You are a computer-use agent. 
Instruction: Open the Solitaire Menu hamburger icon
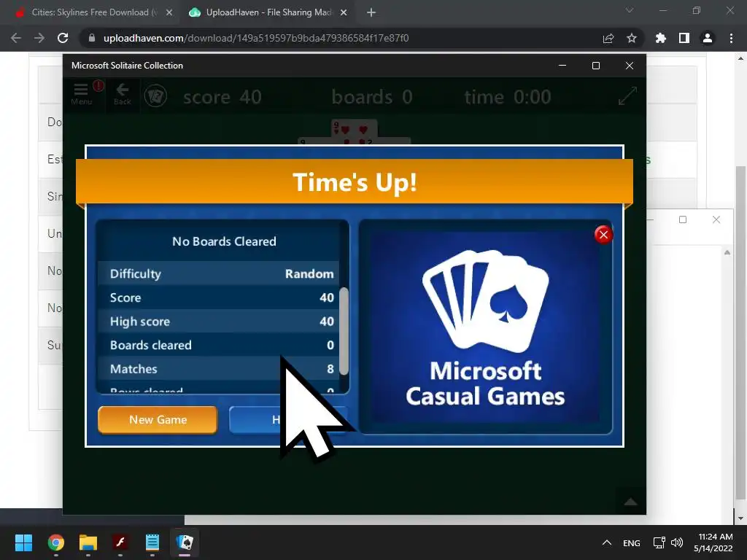coord(81,94)
